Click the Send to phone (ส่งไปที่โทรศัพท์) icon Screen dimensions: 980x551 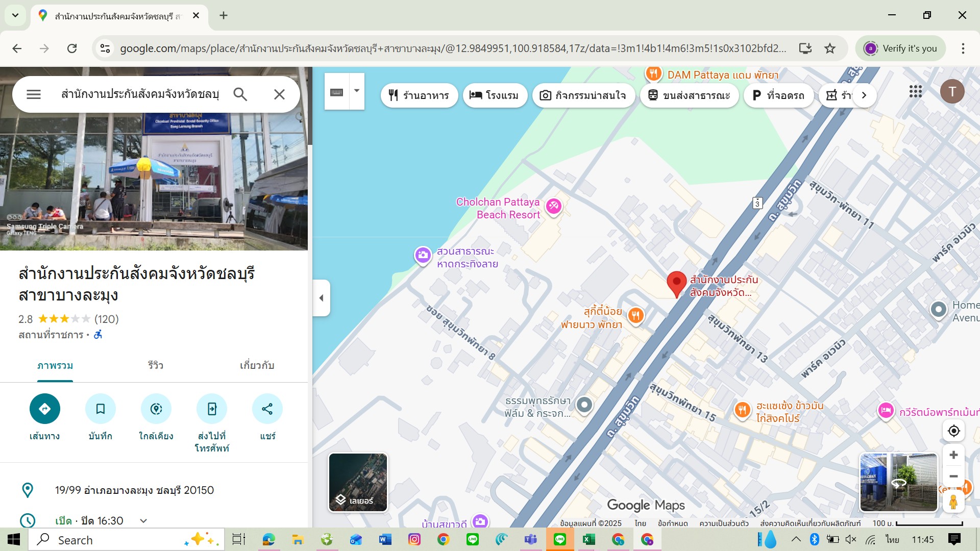pos(211,409)
